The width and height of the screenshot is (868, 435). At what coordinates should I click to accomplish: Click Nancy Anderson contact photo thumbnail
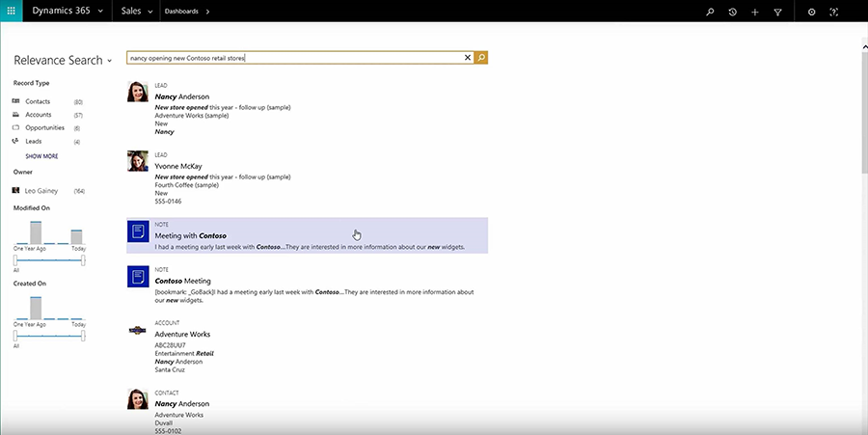(138, 399)
